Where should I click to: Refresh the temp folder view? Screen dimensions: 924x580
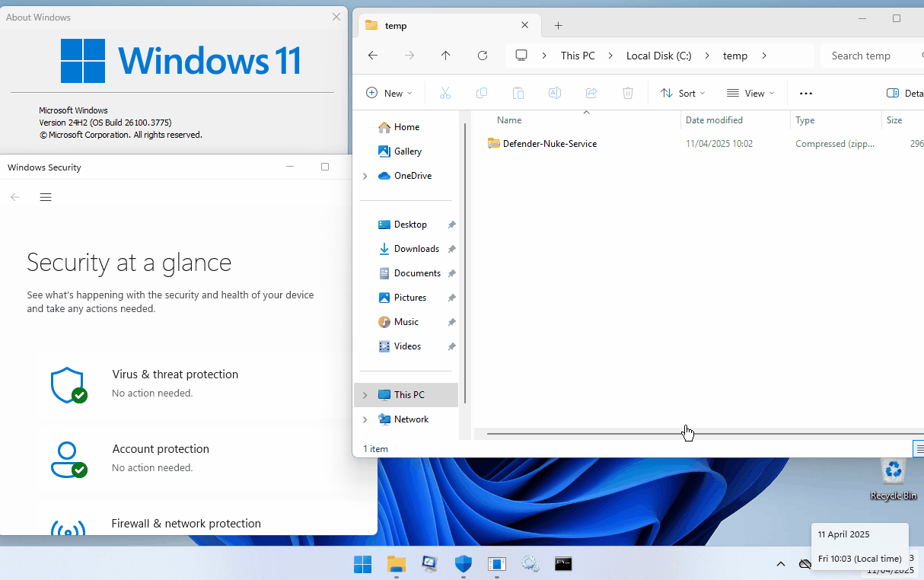coord(483,56)
